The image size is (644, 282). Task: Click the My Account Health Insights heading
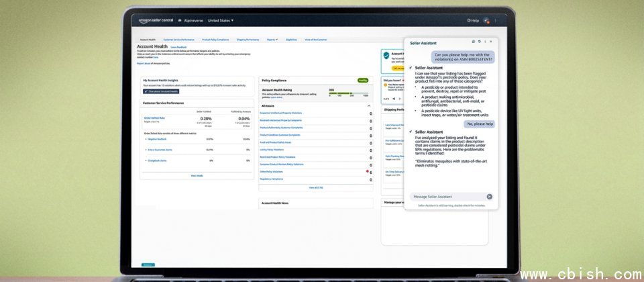pos(160,81)
